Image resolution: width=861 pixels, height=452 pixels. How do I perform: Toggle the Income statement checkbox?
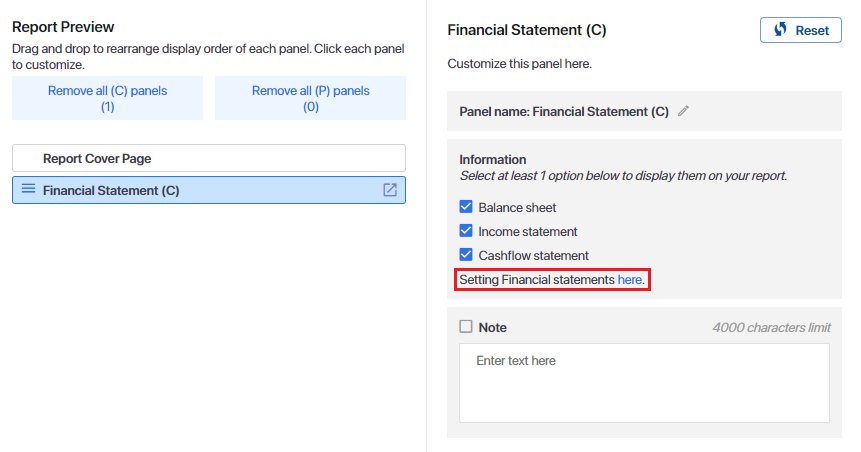click(466, 232)
